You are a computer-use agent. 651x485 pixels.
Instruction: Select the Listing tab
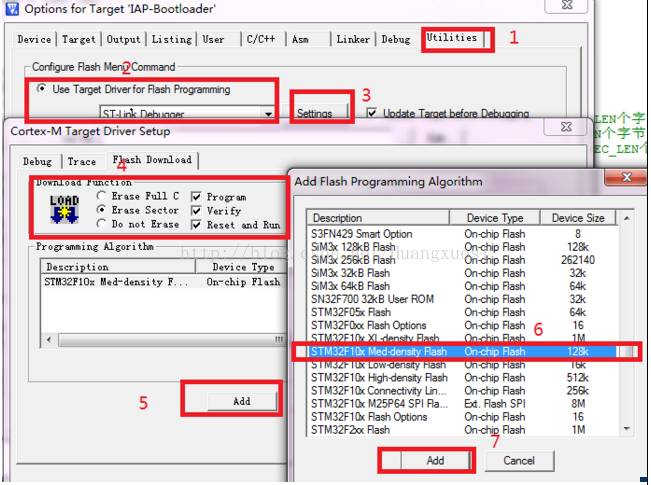coord(171,39)
